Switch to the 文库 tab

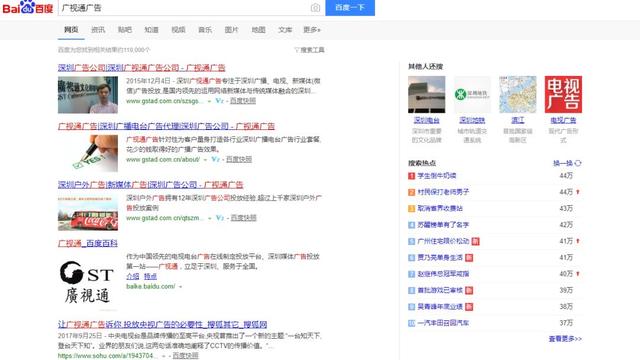point(285,30)
